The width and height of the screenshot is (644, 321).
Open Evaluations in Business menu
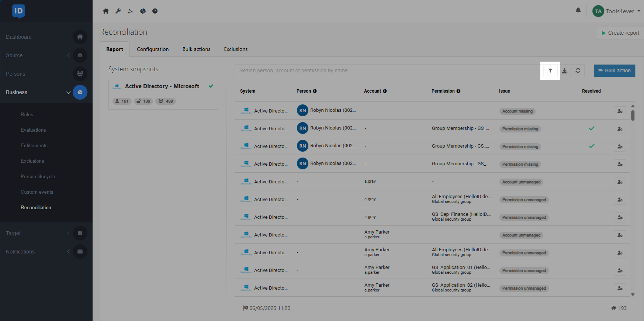[x=33, y=130]
